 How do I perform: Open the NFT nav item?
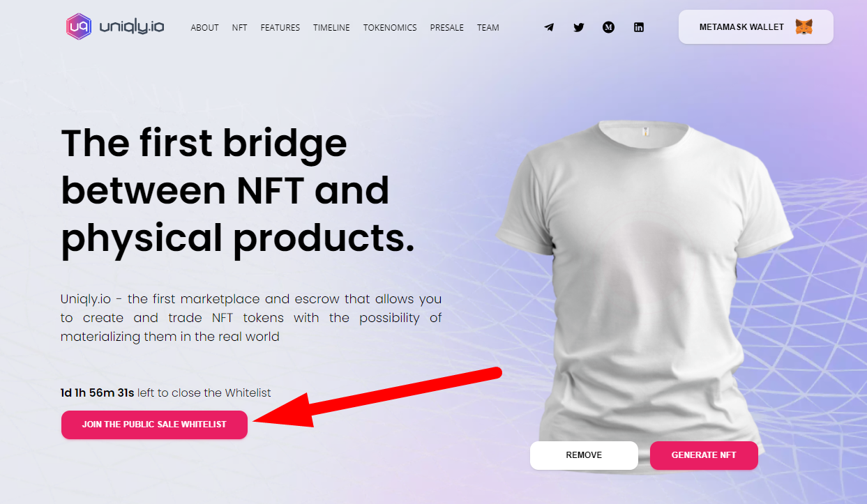[239, 28]
